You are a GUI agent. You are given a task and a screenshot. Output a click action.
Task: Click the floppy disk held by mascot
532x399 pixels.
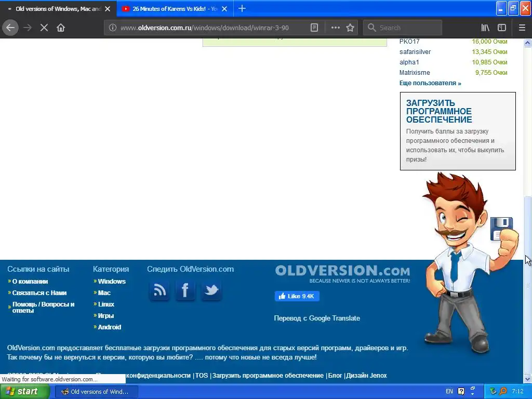501,229
